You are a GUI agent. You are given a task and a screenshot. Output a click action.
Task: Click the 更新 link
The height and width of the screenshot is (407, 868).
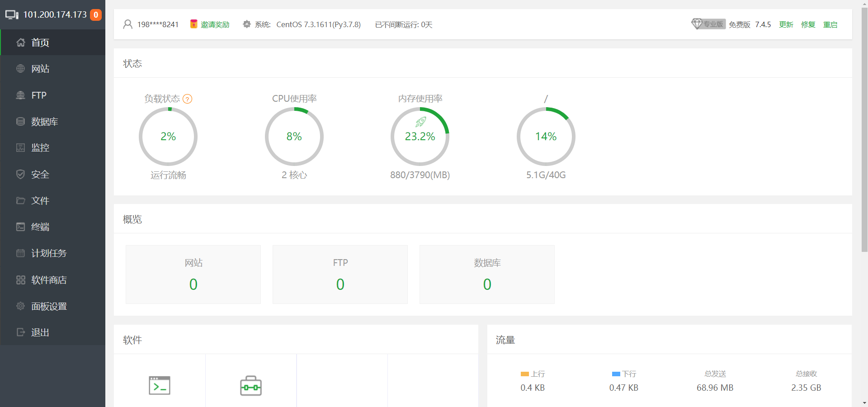(786, 24)
